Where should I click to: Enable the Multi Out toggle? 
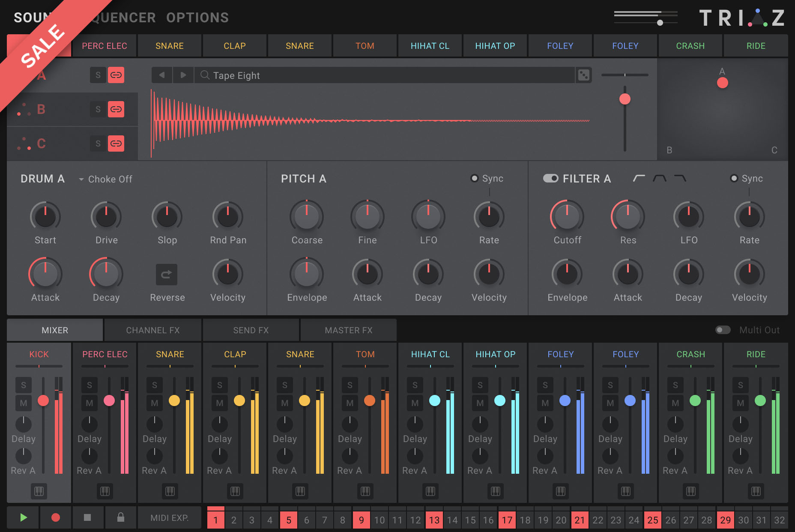pos(723,330)
